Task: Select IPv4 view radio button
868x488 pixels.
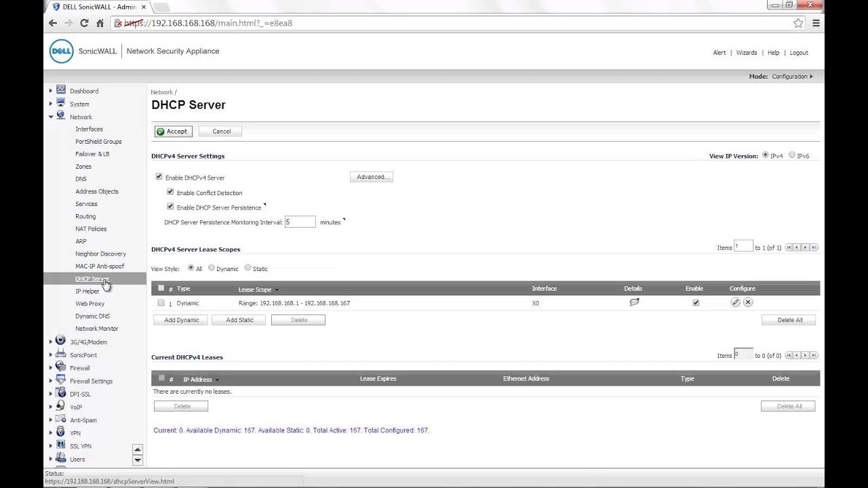Action: pyautogui.click(x=766, y=155)
